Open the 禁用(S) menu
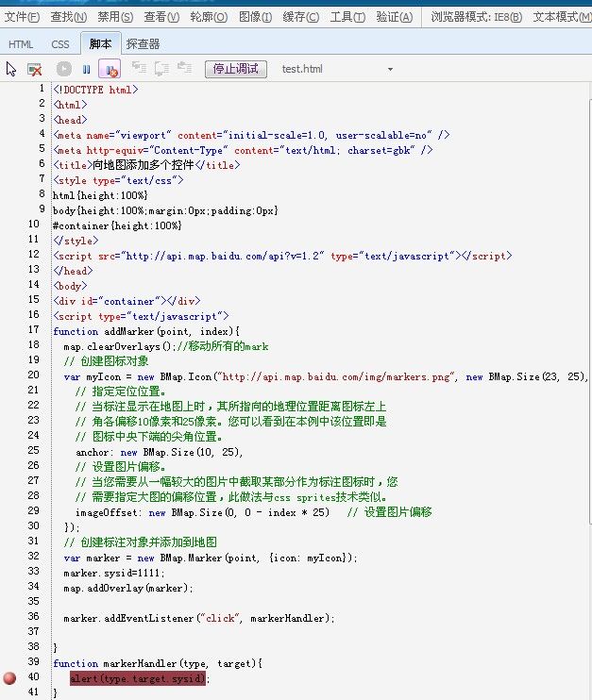Viewport: 592px width, 700px height. pyautogui.click(x=115, y=17)
